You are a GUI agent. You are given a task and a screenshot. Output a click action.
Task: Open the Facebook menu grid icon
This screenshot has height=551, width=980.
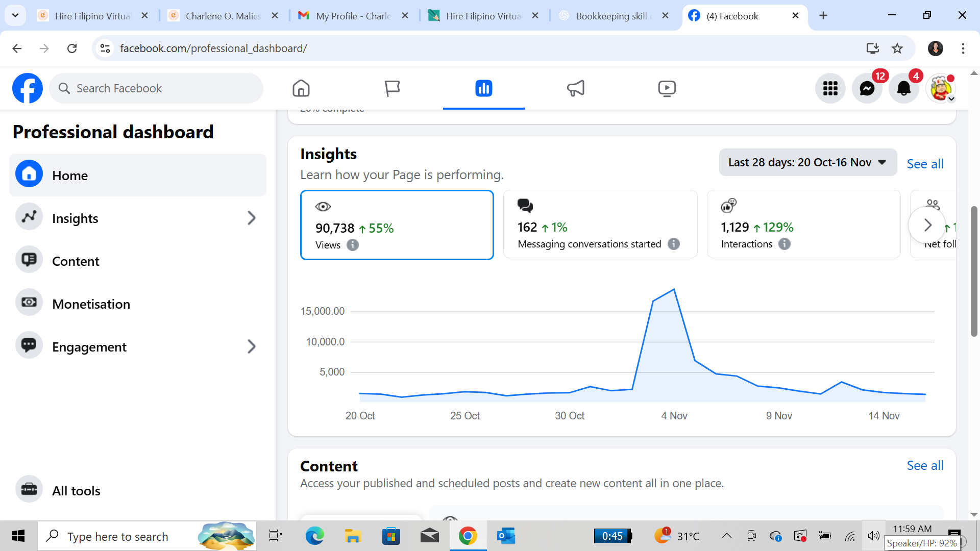coord(830,88)
